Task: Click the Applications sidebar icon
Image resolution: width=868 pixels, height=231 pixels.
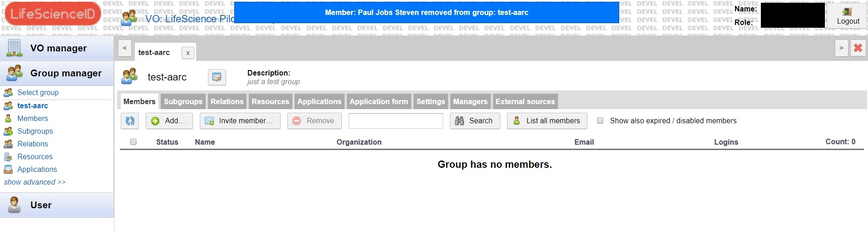Action: point(8,169)
